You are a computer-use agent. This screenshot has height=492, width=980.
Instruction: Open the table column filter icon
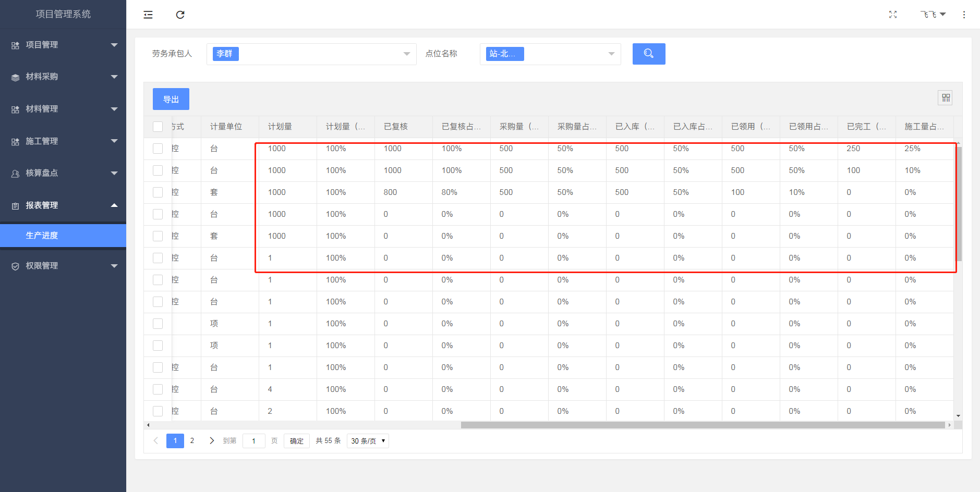click(946, 98)
